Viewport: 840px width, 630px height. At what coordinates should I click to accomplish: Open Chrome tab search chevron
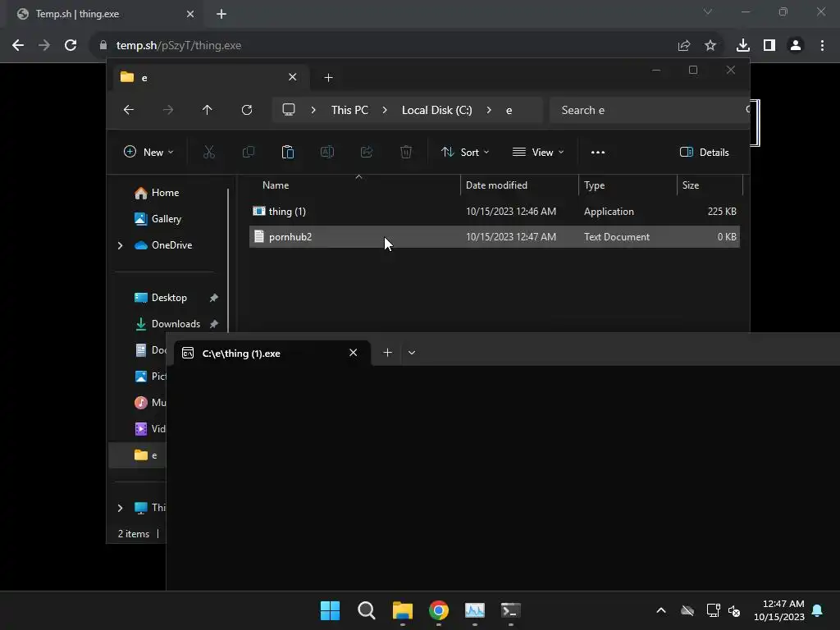[x=708, y=11]
